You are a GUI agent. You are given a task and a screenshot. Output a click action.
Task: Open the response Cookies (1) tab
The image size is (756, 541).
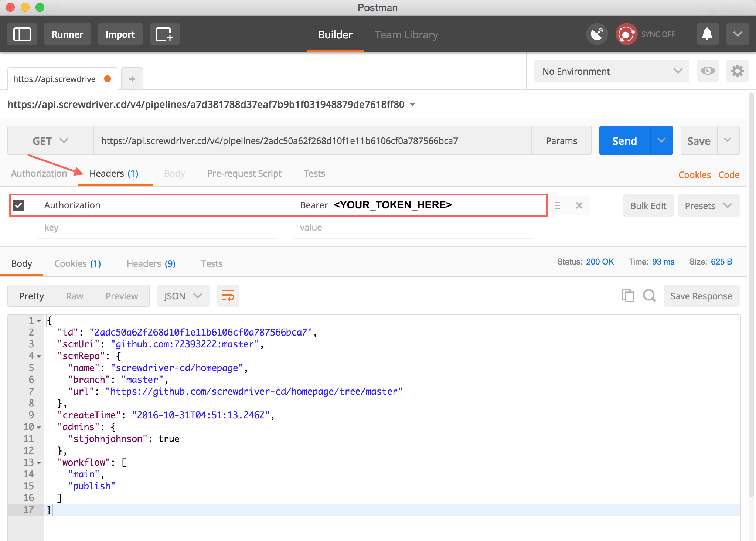pyautogui.click(x=77, y=263)
